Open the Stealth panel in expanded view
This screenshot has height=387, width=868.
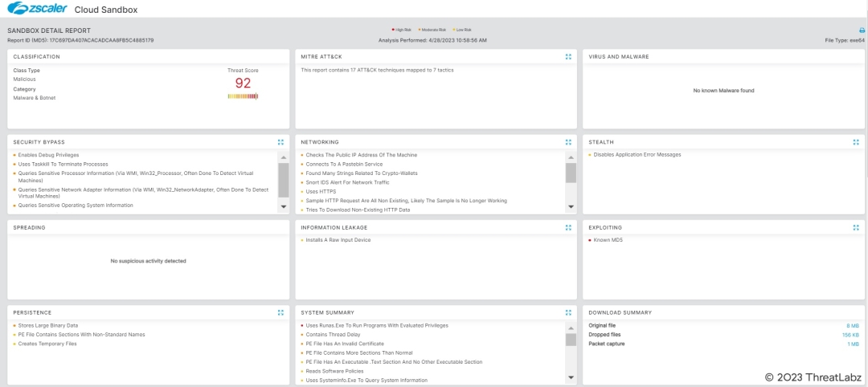pyautogui.click(x=856, y=142)
